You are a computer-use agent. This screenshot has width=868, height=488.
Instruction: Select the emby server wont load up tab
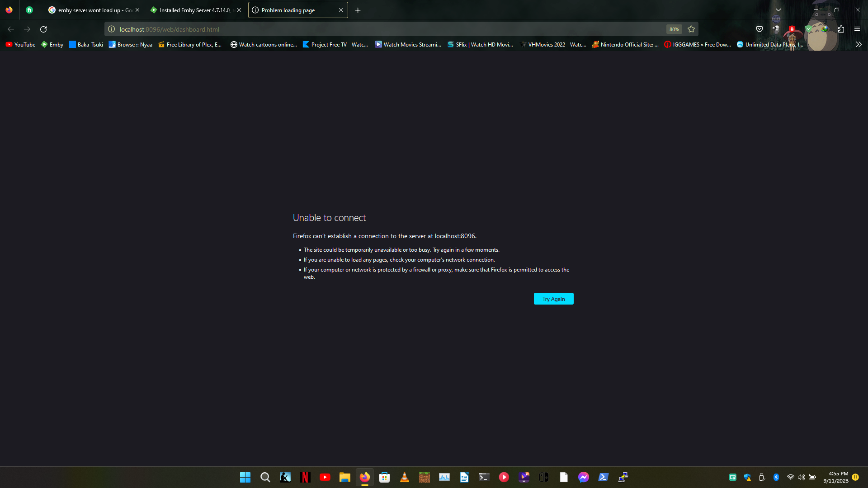pos(93,10)
